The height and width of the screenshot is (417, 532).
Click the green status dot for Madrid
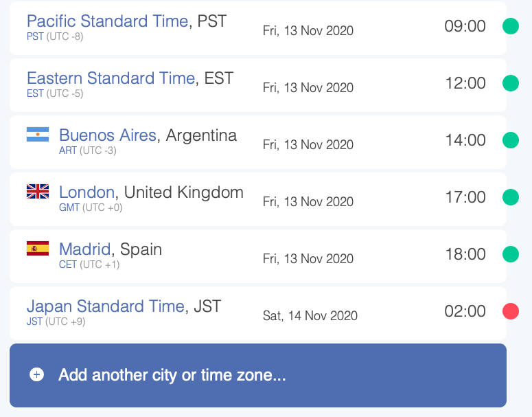(x=510, y=254)
